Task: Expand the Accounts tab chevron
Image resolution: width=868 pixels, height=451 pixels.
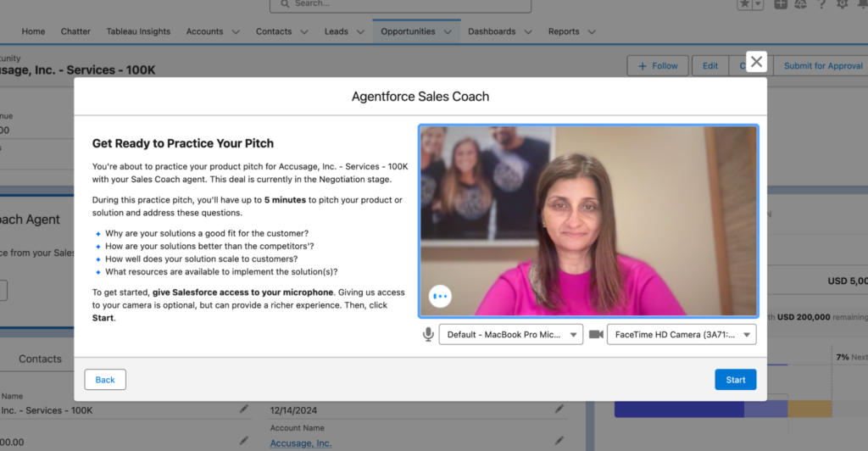Action: tap(236, 32)
